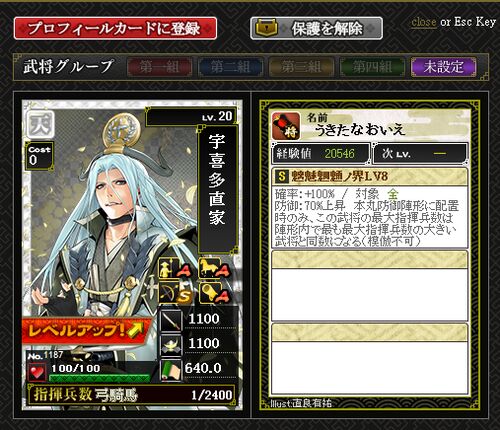
Task: Select the 第四組 group tab
Action: pos(372,67)
